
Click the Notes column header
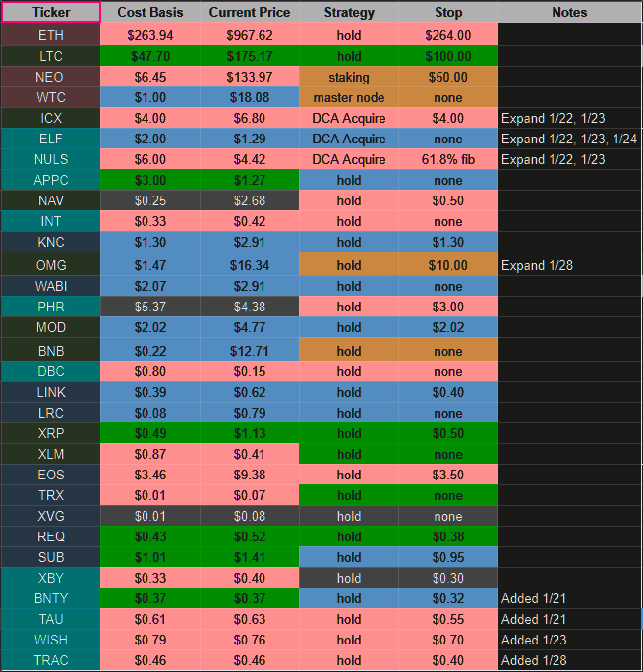click(x=569, y=13)
